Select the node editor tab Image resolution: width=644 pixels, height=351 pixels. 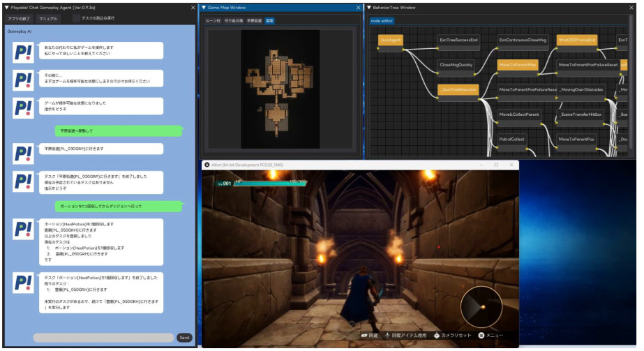tap(382, 20)
